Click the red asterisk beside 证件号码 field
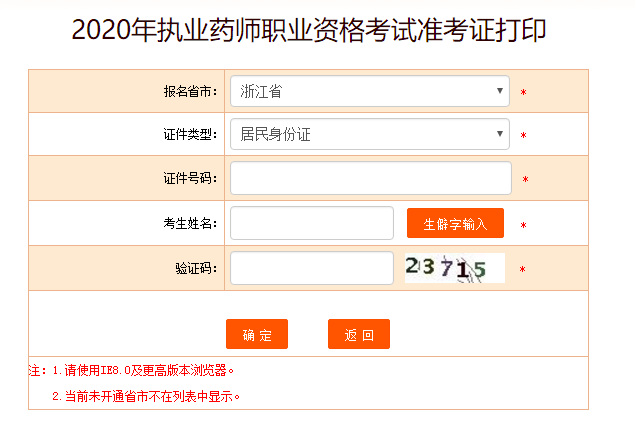The width and height of the screenshot is (635, 423). tap(525, 180)
